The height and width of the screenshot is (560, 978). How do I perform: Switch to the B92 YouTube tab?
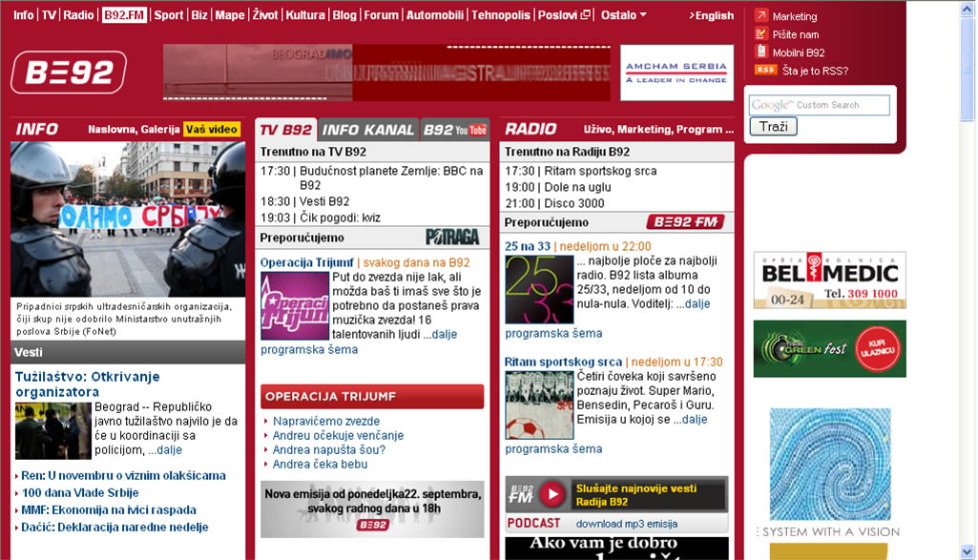click(x=454, y=130)
